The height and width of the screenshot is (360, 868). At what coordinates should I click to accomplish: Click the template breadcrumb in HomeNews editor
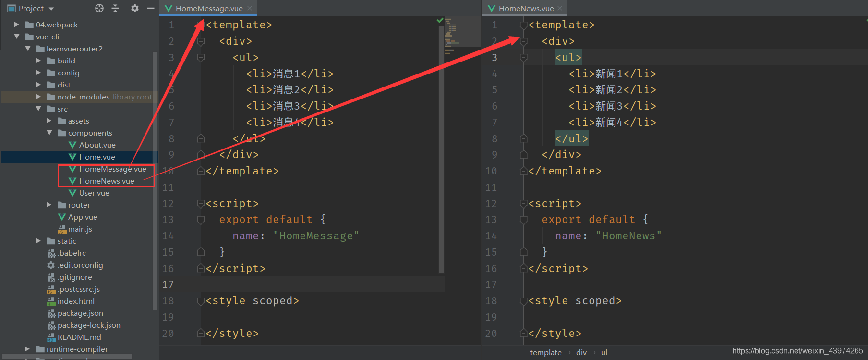[x=546, y=352]
